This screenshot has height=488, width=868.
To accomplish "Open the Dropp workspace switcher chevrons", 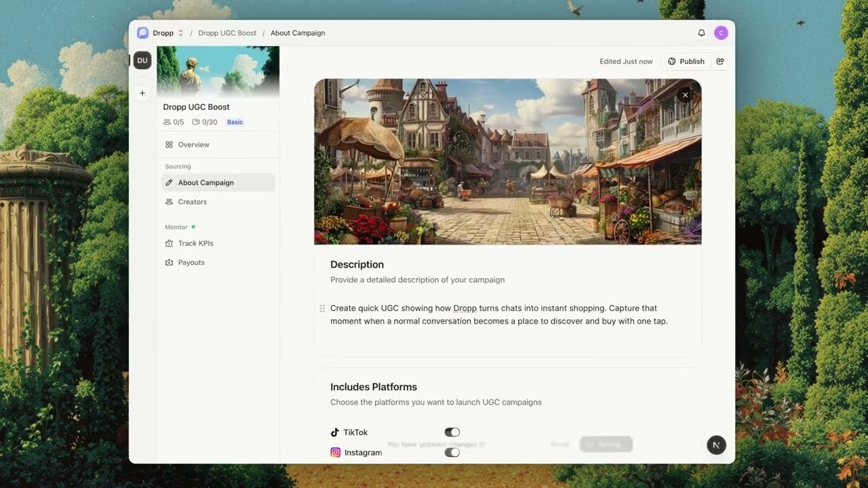I will (180, 33).
